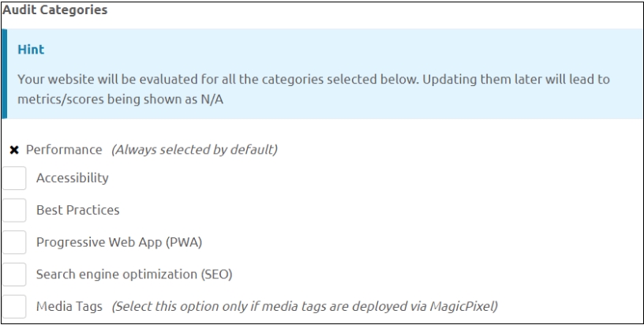Image resolution: width=644 pixels, height=325 pixels.
Task: Click the word MagicPixel in the note
Action: 469,306
